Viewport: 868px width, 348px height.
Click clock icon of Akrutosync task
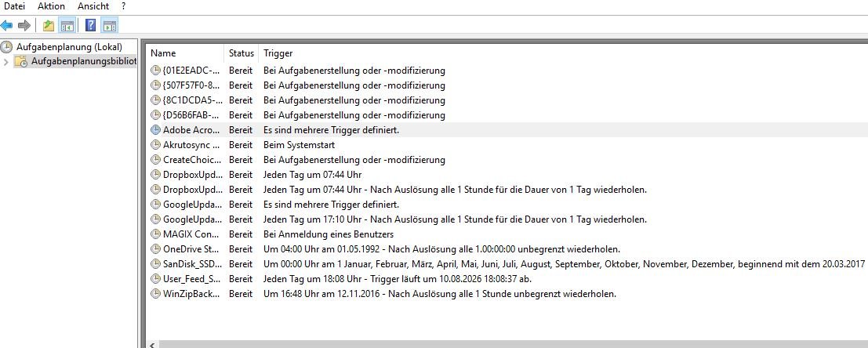[155, 145]
